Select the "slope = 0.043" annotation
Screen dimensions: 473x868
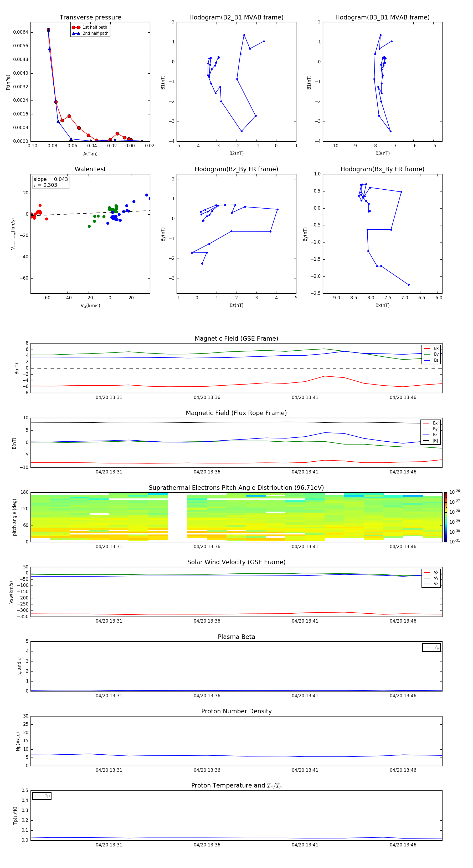click(x=50, y=179)
